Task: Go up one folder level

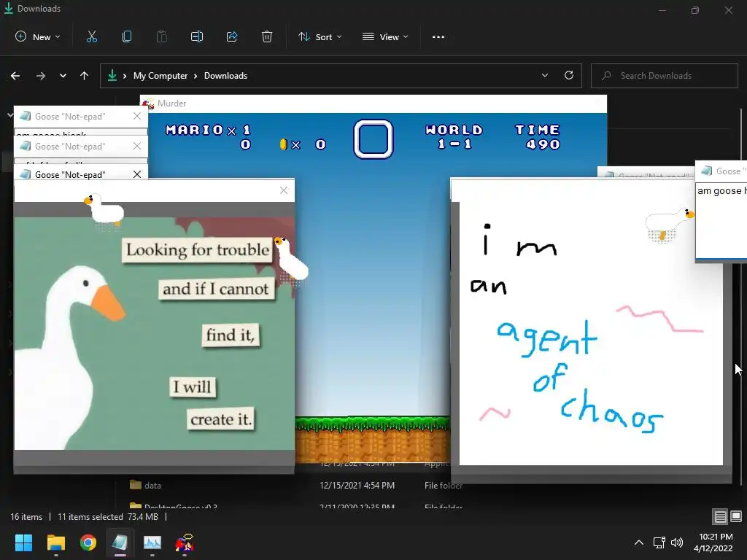Action: [x=85, y=76]
